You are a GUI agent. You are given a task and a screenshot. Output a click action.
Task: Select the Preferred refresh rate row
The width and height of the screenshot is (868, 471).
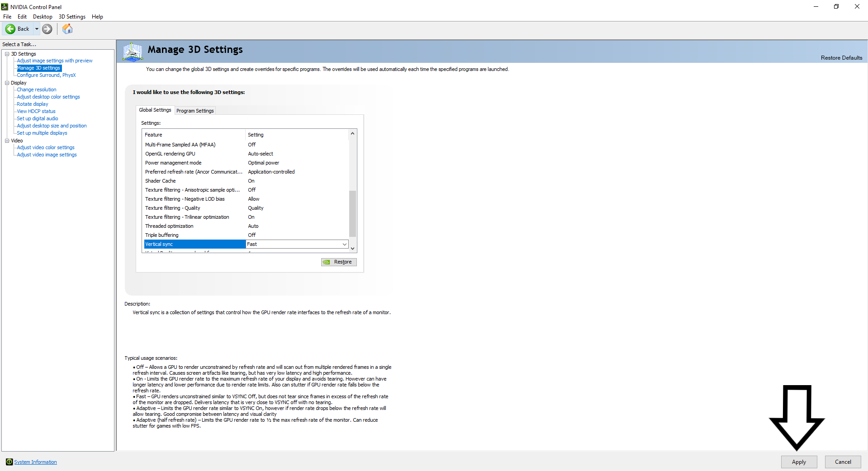246,172
